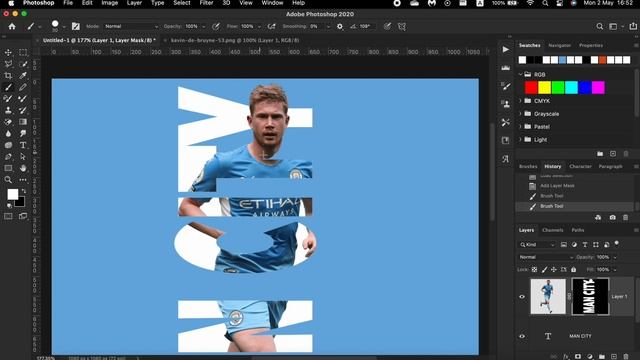Image resolution: width=640 pixels, height=360 pixels.
Task: Select the Move tool
Action: [8, 52]
